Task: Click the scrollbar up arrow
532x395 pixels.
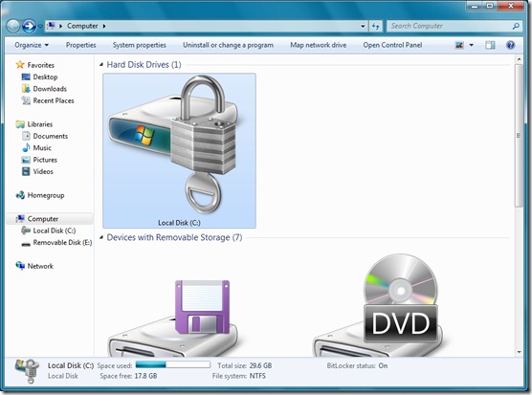Action: pos(519,59)
